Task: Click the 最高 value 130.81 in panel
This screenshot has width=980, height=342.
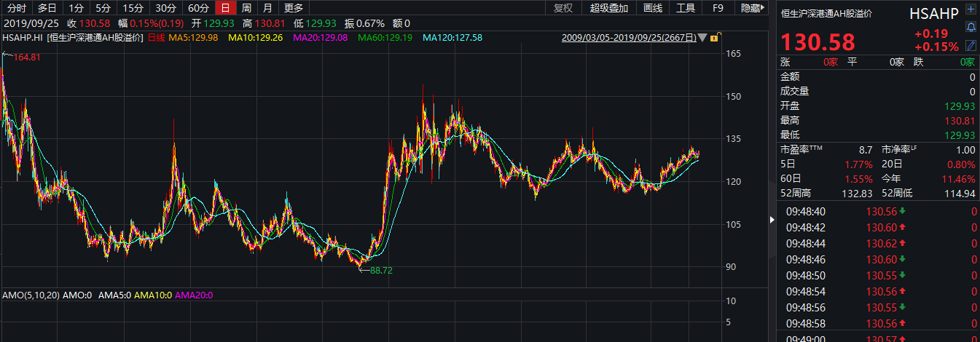Action: coord(960,120)
